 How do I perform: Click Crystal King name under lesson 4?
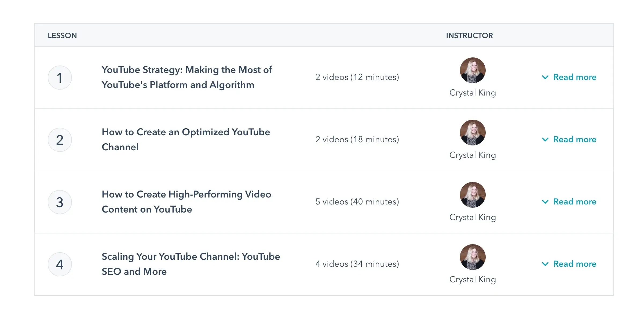click(x=473, y=280)
